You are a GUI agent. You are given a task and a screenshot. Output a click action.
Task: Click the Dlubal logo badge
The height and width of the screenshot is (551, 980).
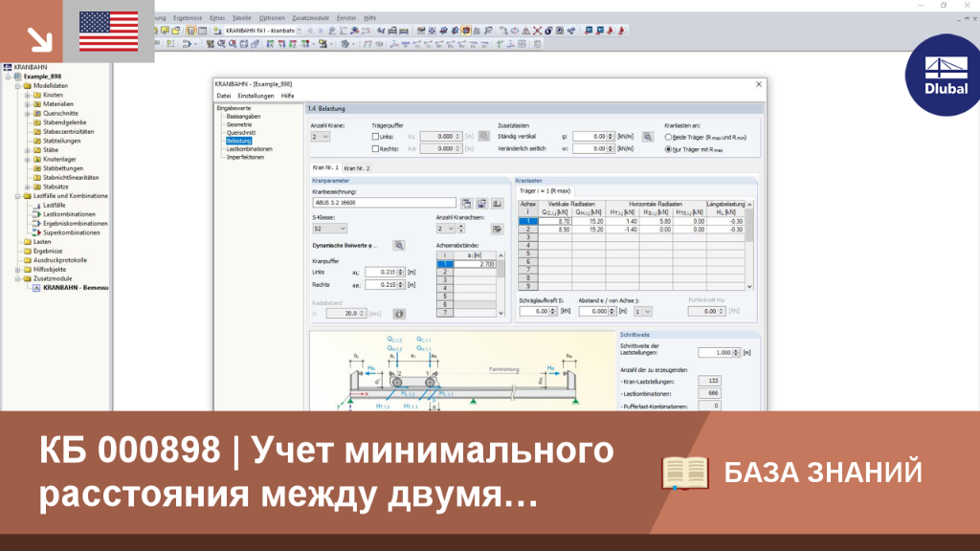945,75
